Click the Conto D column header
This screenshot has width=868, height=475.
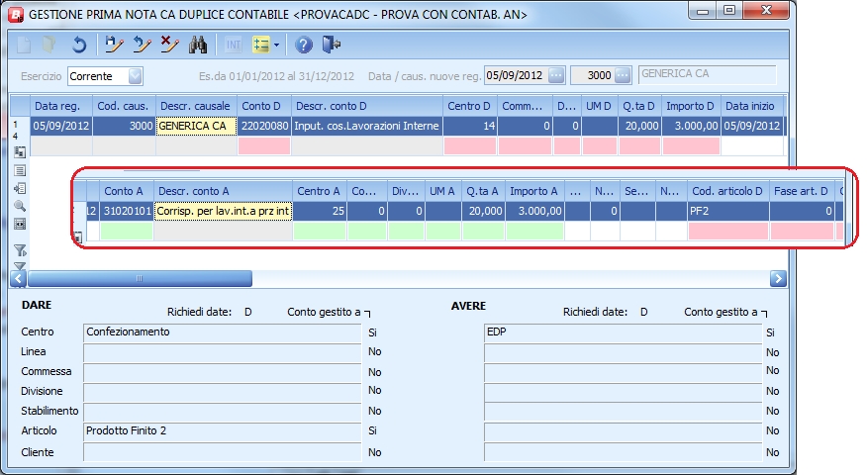pyautogui.click(x=264, y=106)
